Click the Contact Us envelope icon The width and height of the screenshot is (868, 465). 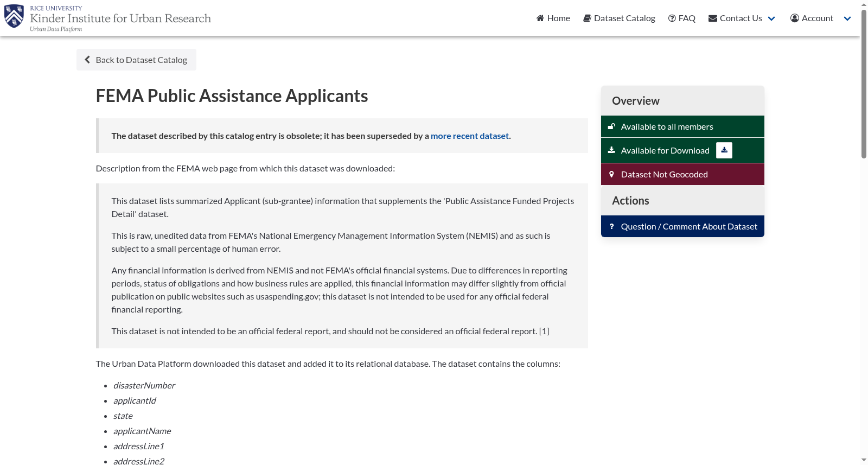point(713,18)
